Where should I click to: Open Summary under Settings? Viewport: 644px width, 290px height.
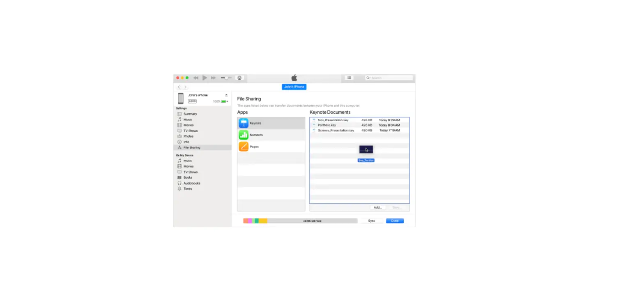pyautogui.click(x=190, y=114)
